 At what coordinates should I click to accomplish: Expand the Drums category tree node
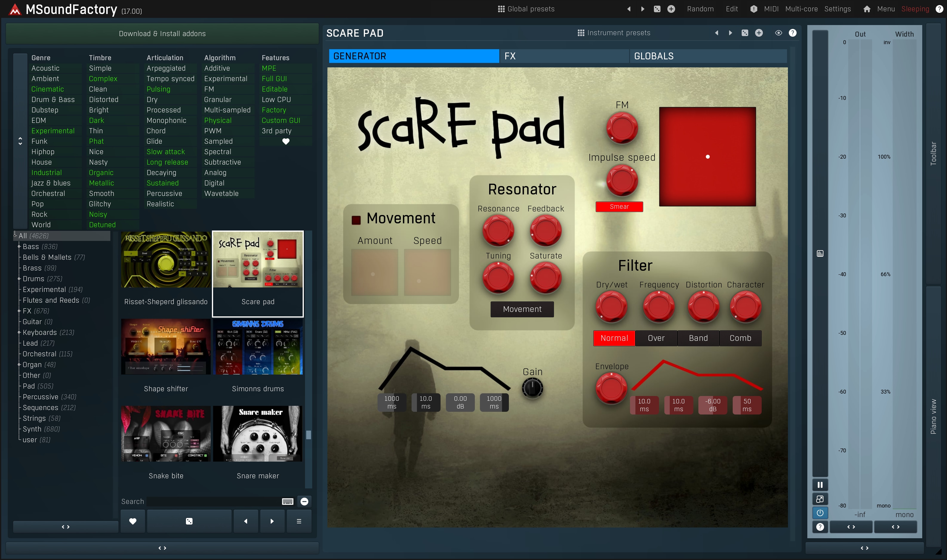click(19, 279)
